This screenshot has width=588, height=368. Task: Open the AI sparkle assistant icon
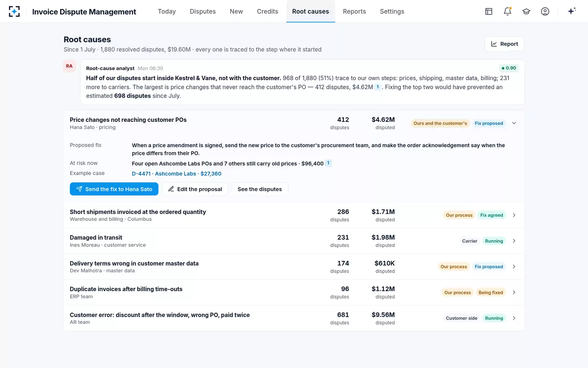[x=572, y=11]
